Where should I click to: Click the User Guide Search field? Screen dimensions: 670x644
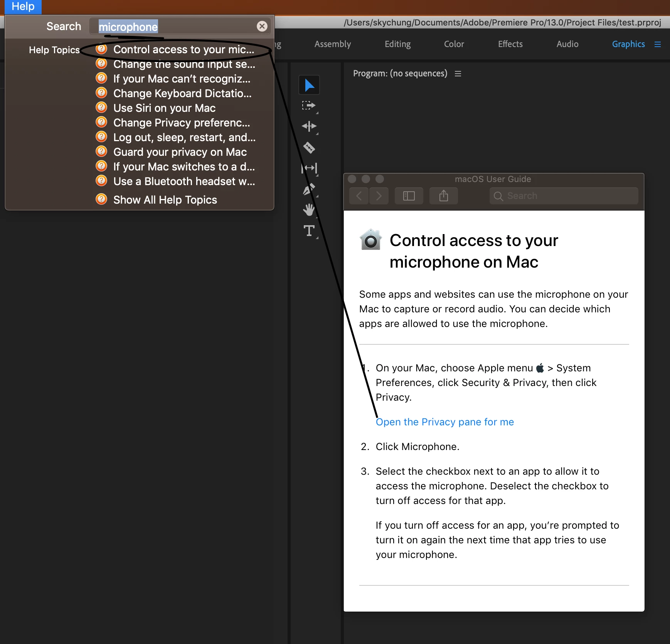[564, 196]
